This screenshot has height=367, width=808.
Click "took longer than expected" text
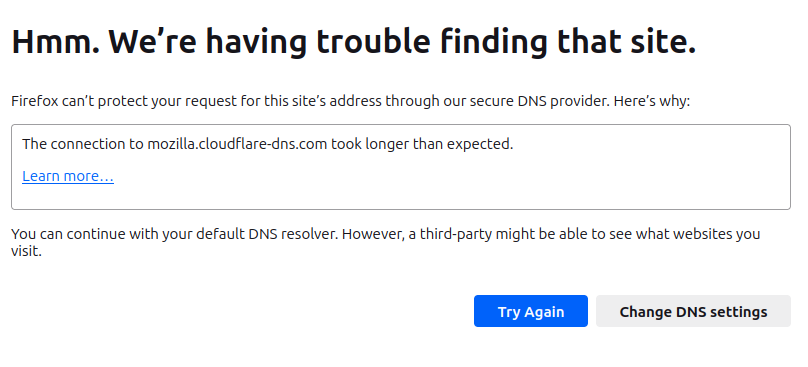coord(421,144)
